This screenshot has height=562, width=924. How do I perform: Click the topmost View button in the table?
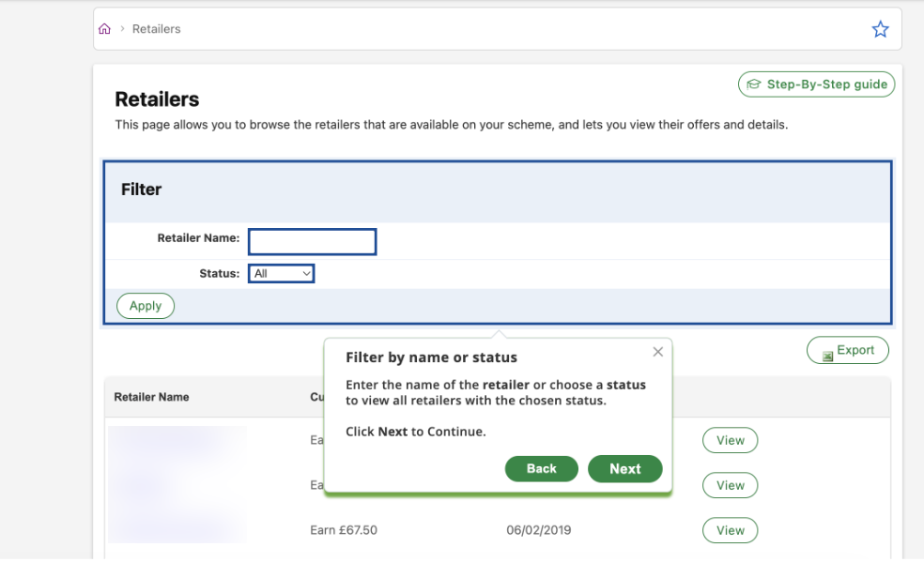coord(730,440)
